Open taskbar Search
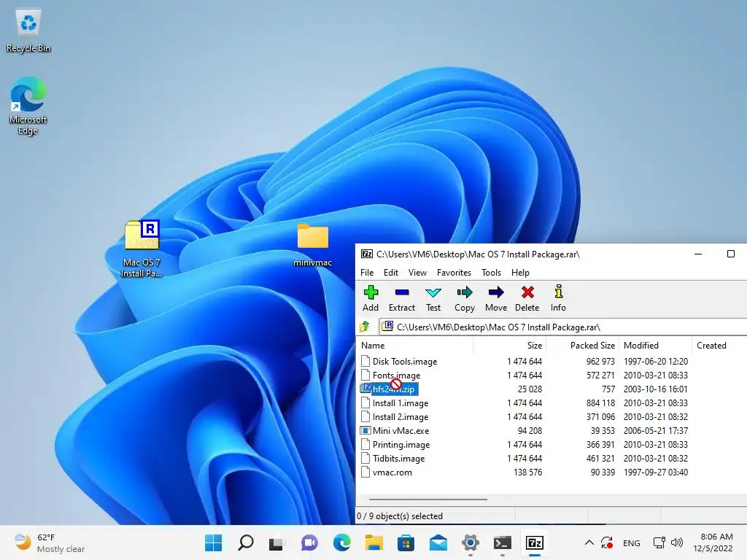747x560 pixels. point(245,542)
